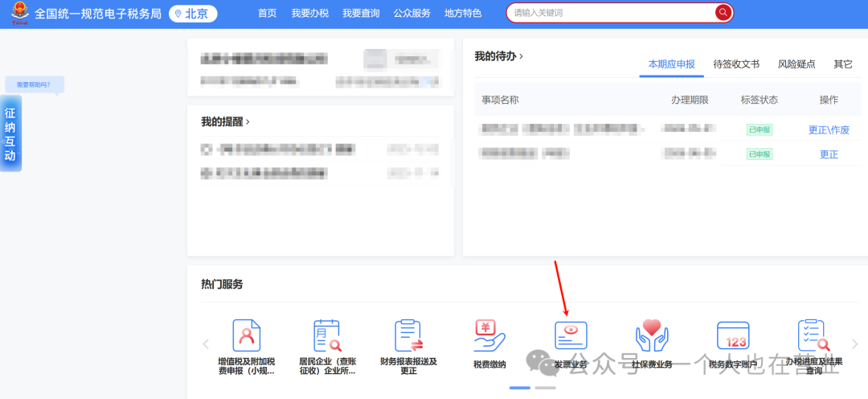868x399 pixels.
Task: Open 居民企业(查账征收)企业所得税 icon
Action: point(327,335)
